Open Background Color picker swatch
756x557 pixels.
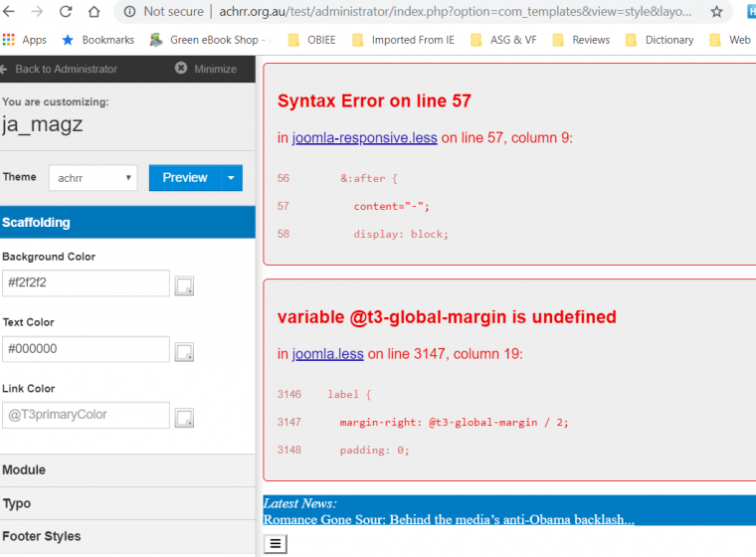pos(184,286)
